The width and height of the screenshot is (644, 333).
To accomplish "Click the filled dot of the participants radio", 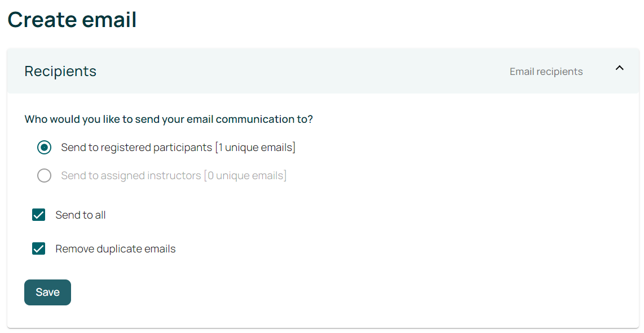I will (44, 148).
